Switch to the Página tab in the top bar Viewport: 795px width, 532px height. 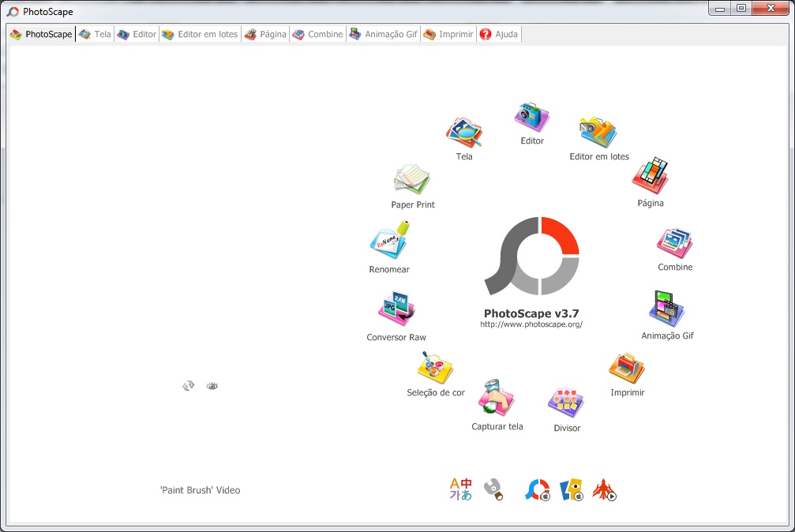coord(266,34)
